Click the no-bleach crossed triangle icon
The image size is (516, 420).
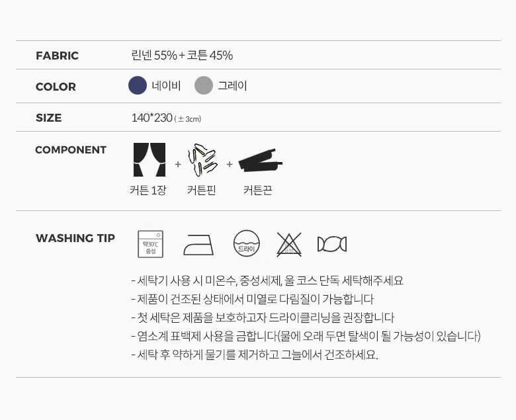click(289, 244)
